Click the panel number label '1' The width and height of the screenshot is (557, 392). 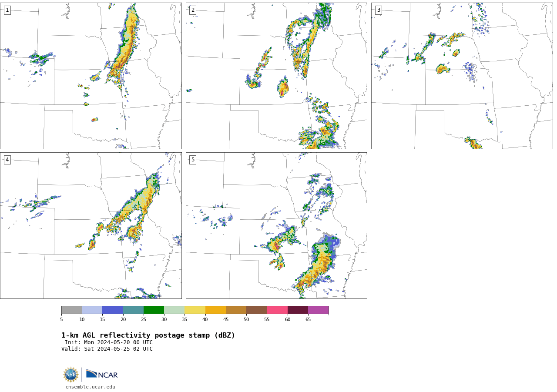click(7, 10)
